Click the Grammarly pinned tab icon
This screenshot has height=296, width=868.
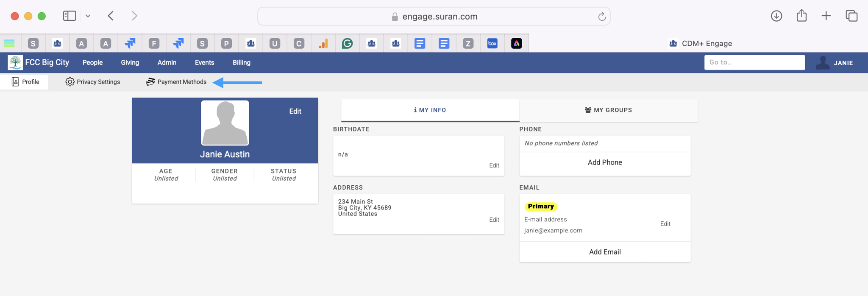pos(347,43)
